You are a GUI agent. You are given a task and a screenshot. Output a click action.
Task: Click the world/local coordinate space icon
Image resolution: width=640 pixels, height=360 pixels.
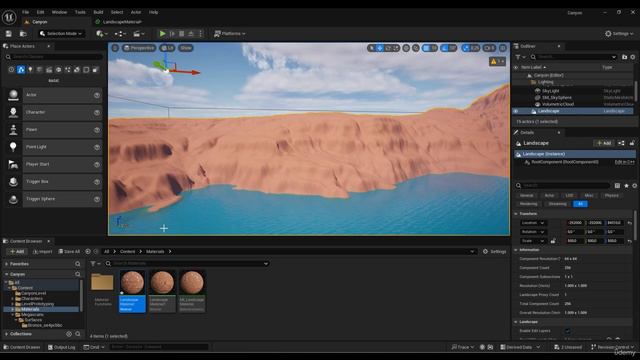pos(406,48)
